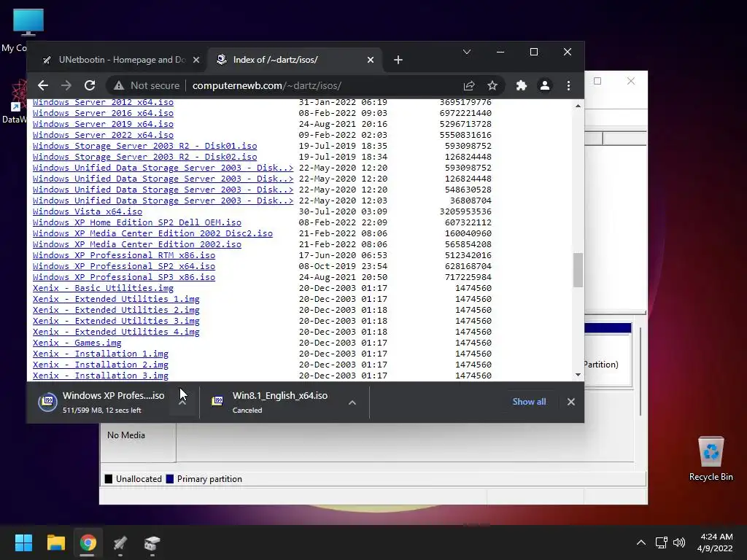Click the volume speaker icon
Screen dimensions: 747x560
click(x=679, y=542)
